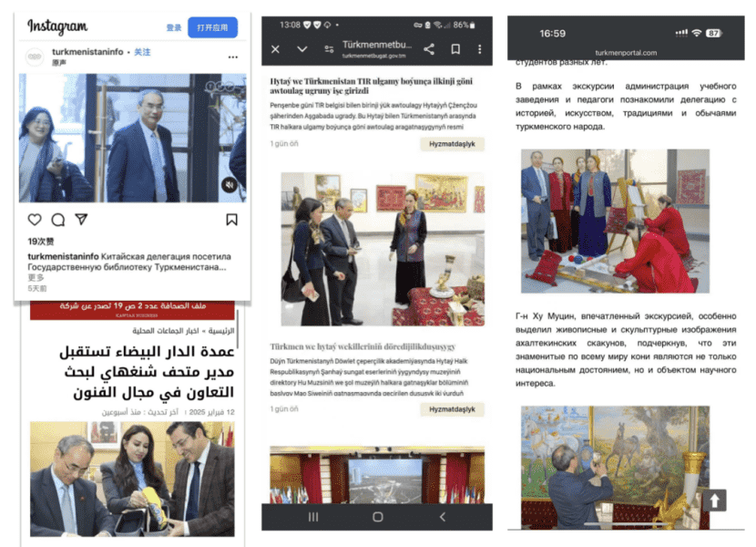Viewport: 756px width, 547px height.
Task: Unmute the video using the speaker icon
Action: 230,184
